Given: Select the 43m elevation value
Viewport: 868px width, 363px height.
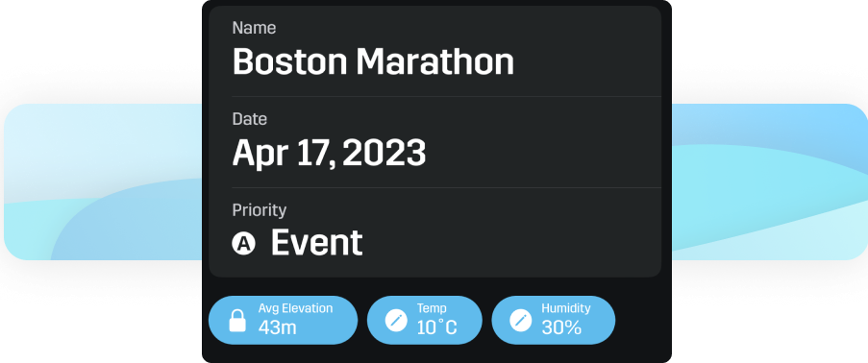Looking at the screenshot, I should (278, 327).
